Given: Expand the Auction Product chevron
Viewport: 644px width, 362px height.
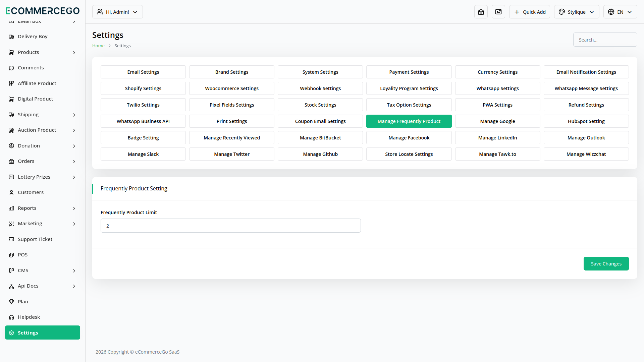Looking at the screenshot, I should click(74, 130).
